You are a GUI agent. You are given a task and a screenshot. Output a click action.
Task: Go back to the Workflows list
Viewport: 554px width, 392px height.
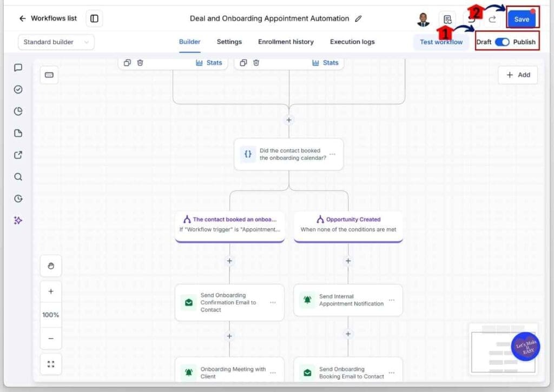coord(48,18)
